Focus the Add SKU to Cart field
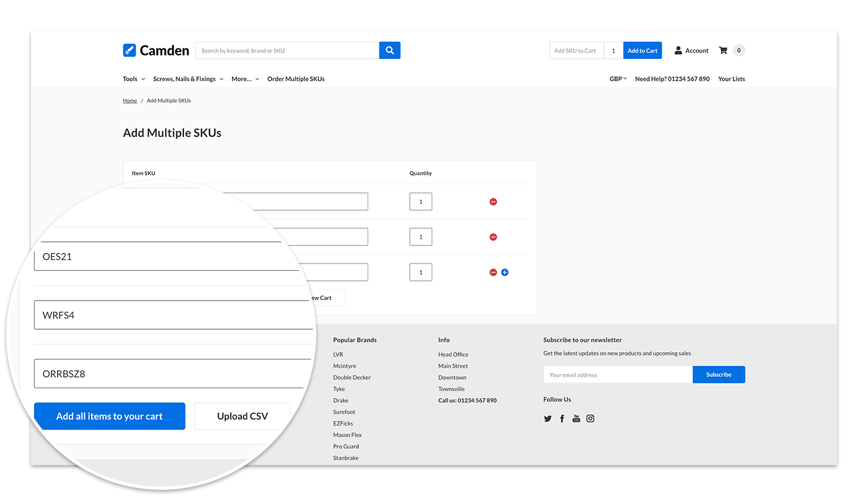The height and width of the screenshot is (496, 868). (577, 51)
